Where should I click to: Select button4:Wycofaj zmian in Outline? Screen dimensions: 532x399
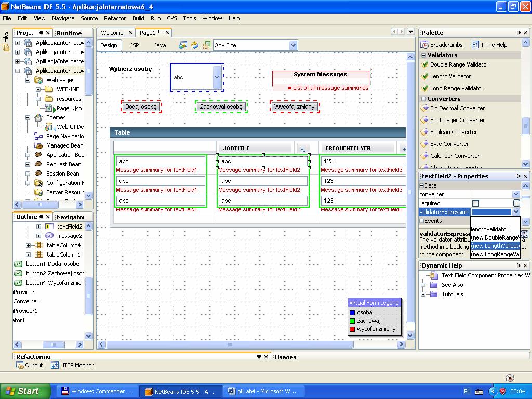pos(49,283)
